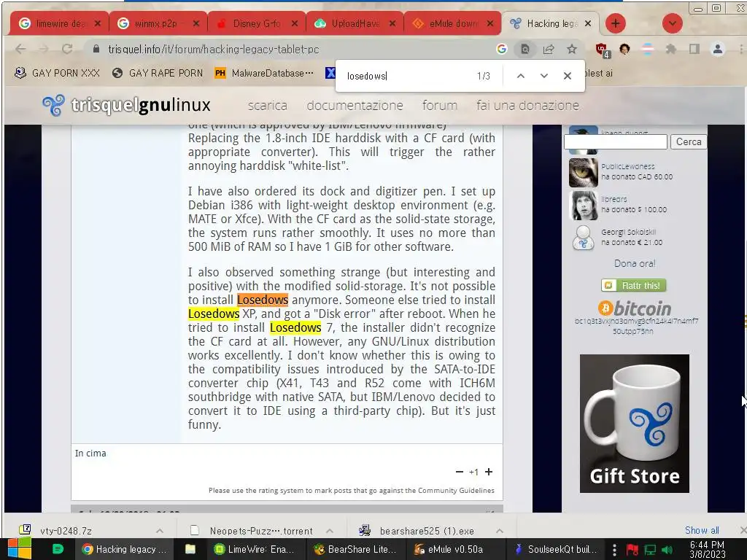
Task: Open the forum menu item
Action: click(x=439, y=106)
